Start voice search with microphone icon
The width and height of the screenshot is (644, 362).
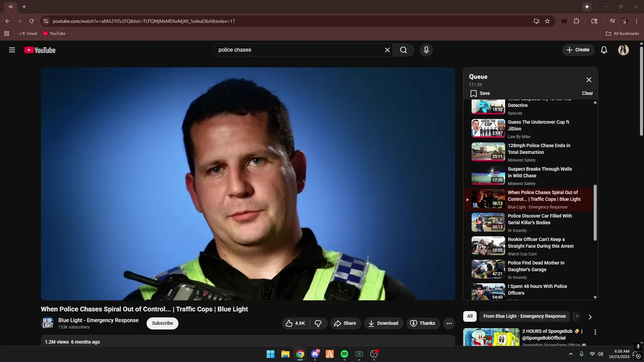426,50
